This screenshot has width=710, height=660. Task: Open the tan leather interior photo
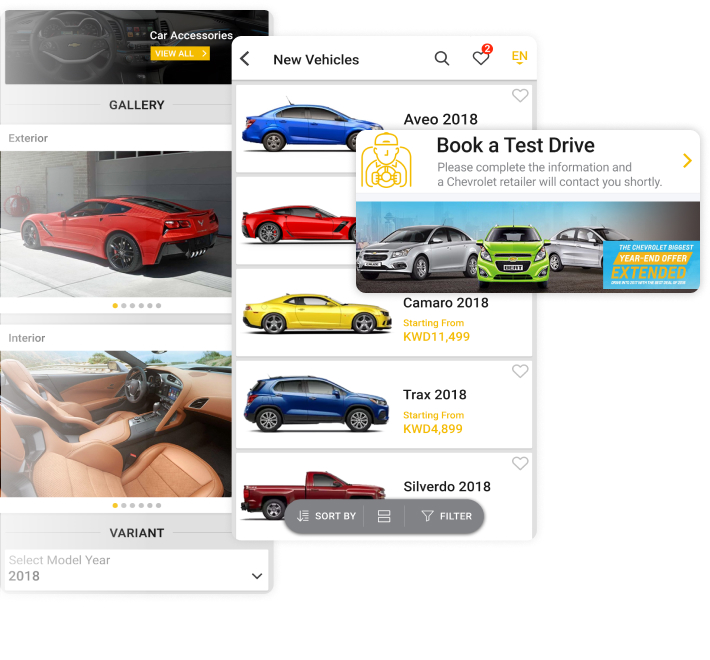pyautogui.click(x=116, y=424)
